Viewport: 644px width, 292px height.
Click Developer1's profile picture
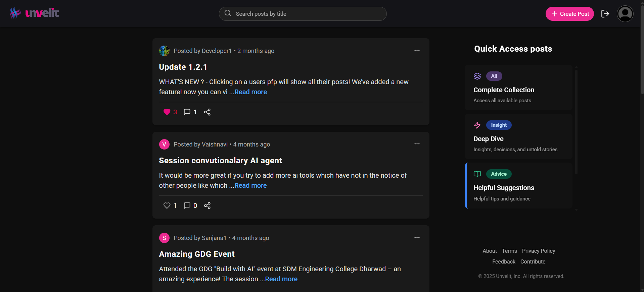pos(164,51)
